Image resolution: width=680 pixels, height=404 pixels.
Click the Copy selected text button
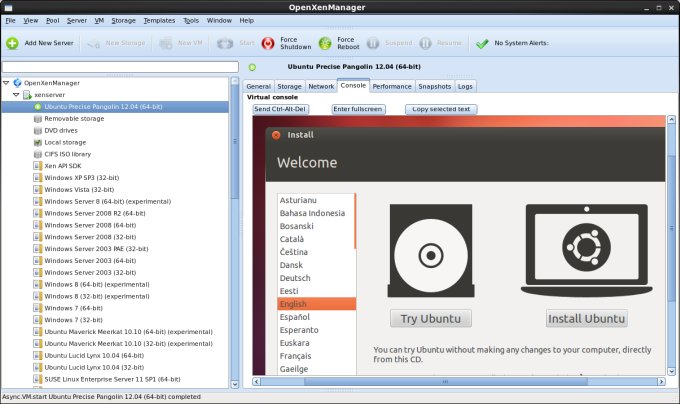tap(441, 109)
